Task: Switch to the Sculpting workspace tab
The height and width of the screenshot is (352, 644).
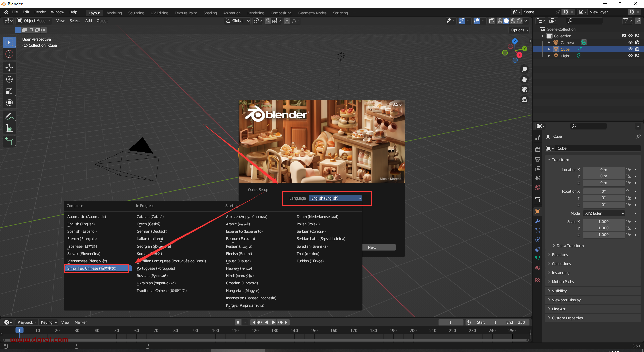Action: click(136, 13)
